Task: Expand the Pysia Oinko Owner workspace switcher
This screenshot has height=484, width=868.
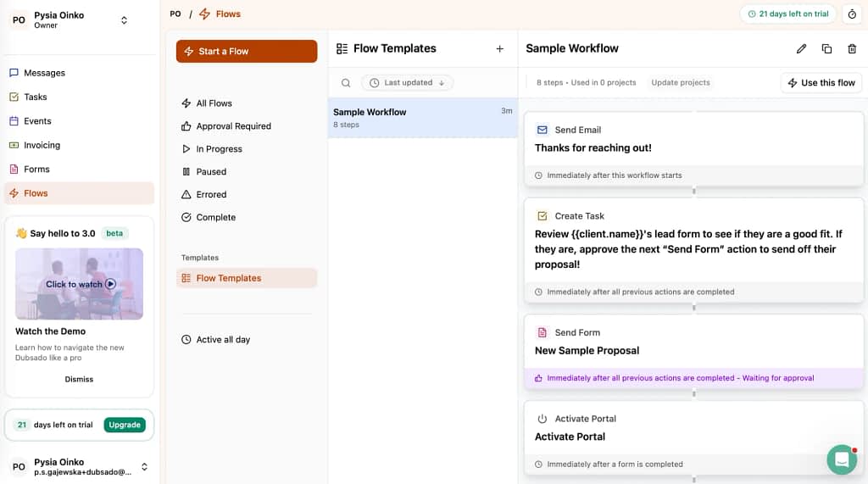Action: point(124,20)
